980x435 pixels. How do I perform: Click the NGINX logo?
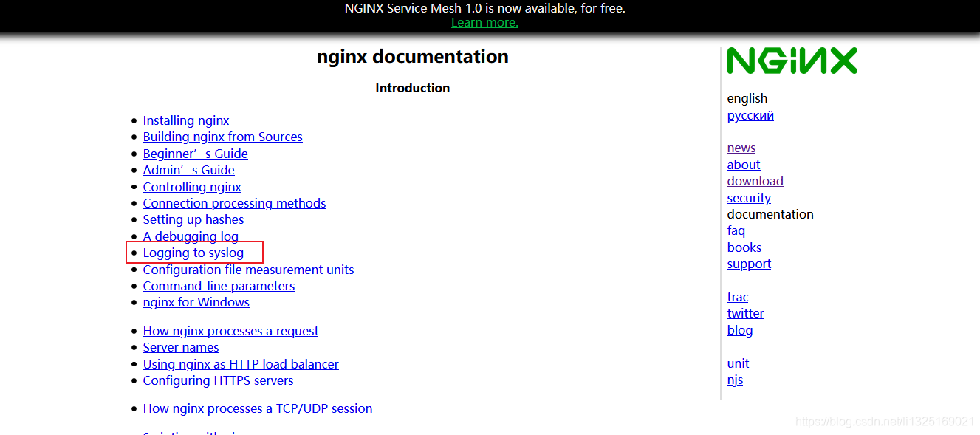[x=792, y=61]
